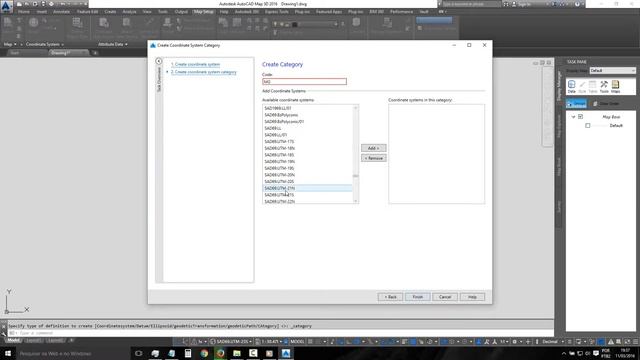
Task: Click the list scrollbar up arrow
Action: (356, 108)
